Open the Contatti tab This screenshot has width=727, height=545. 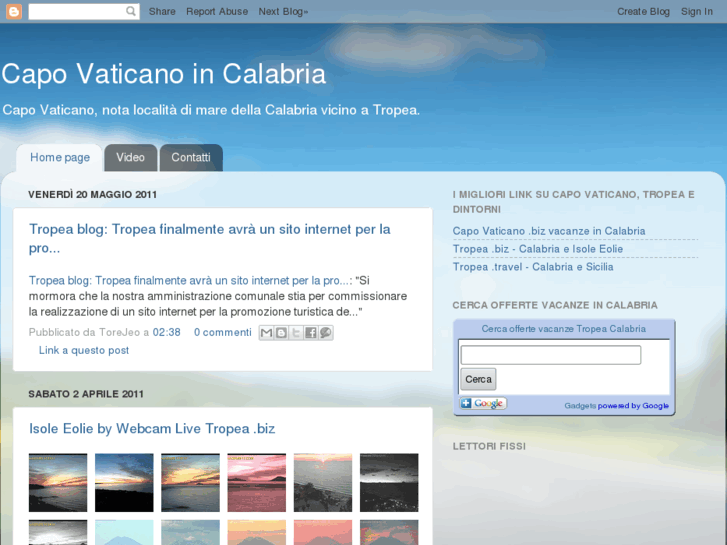coord(191,158)
